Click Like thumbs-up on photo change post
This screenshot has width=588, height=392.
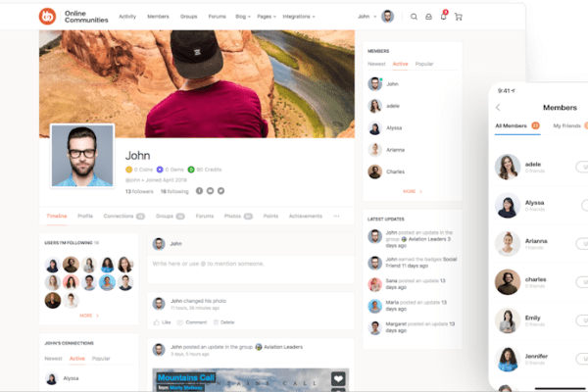click(162, 322)
